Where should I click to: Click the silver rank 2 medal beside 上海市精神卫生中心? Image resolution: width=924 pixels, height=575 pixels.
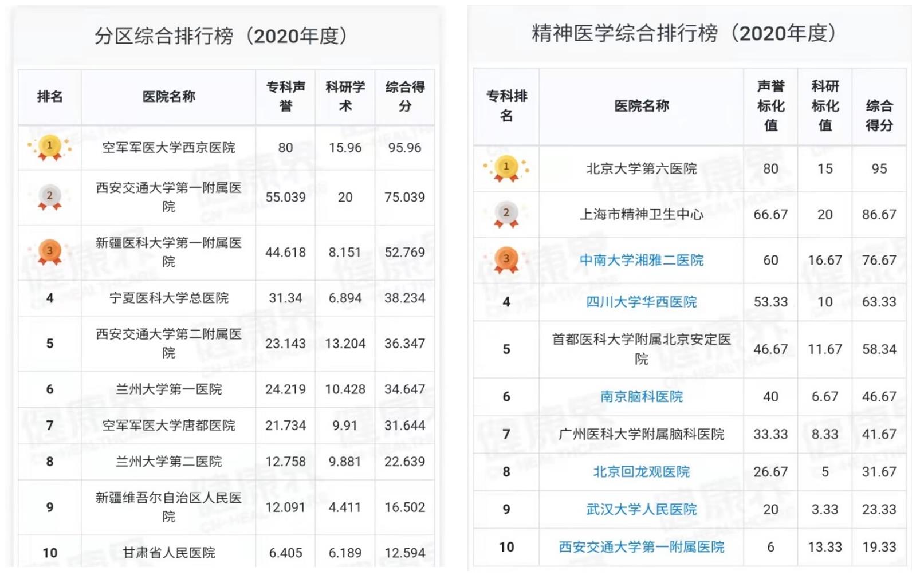[x=506, y=215]
